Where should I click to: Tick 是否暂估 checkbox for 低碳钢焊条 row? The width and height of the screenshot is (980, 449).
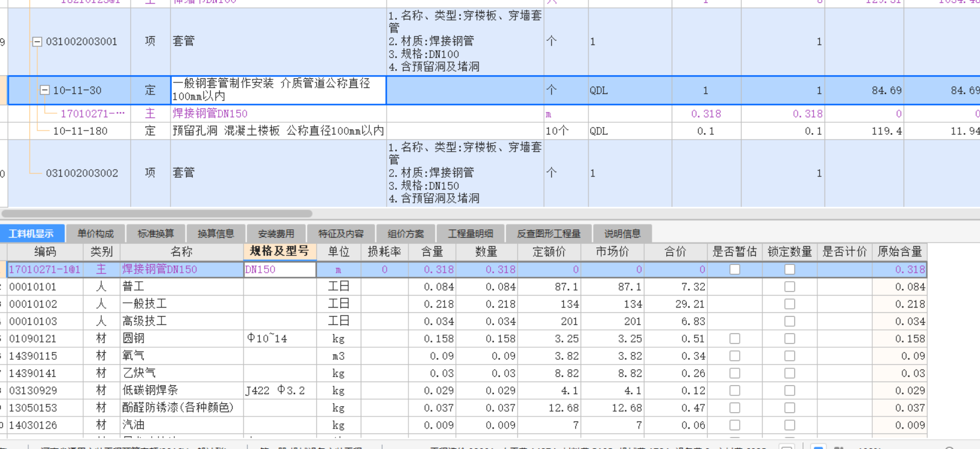pos(735,391)
